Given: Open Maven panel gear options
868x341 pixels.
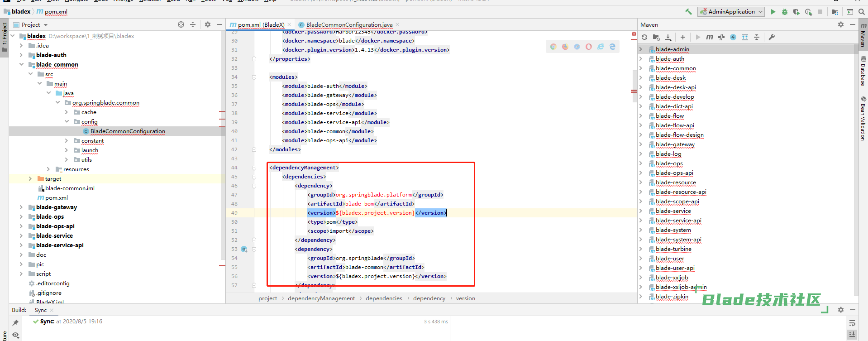Looking at the screenshot, I should tap(841, 24).
